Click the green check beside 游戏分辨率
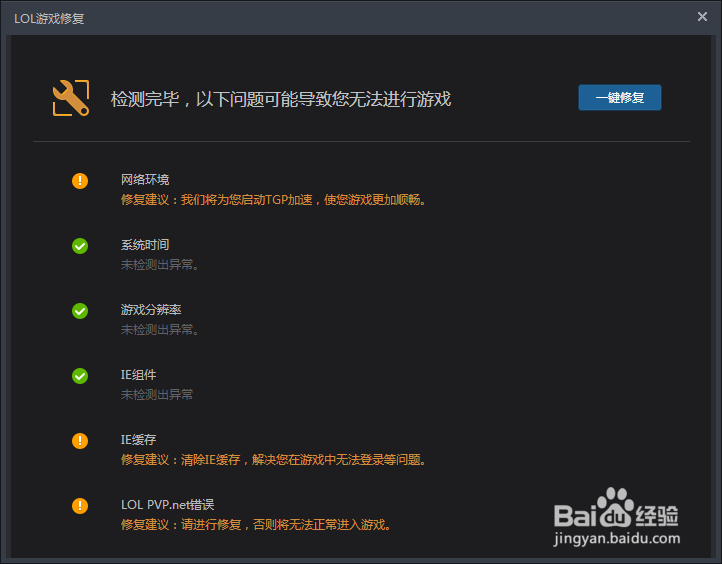The image size is (722, 564). coord(80,311)
